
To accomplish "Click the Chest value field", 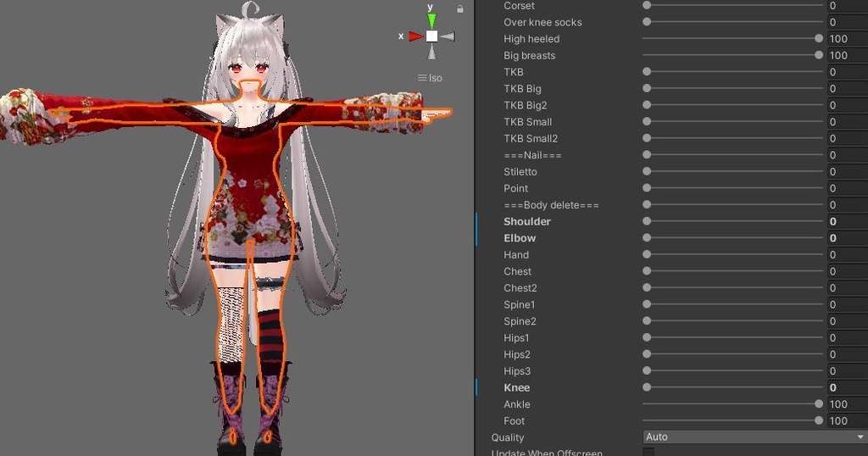I will 848,271.
